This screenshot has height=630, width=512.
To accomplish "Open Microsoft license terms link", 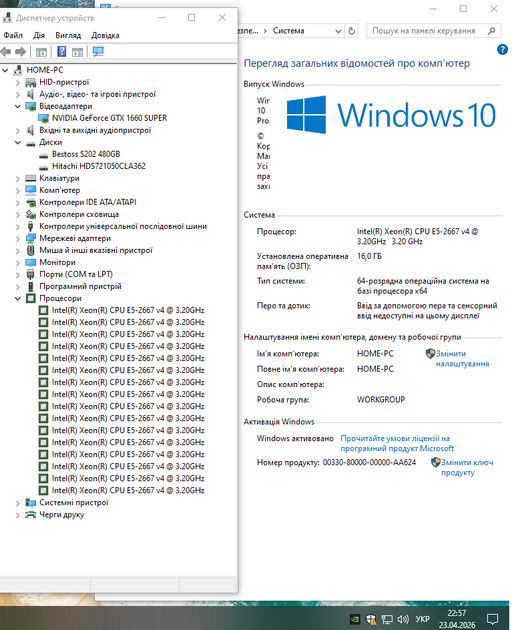I will [x=397, y=443].
